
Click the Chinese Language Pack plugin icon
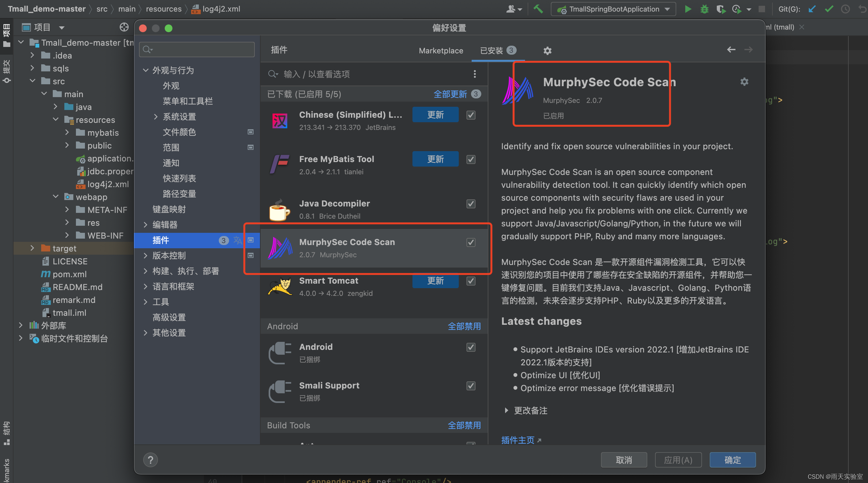[280, 121]
